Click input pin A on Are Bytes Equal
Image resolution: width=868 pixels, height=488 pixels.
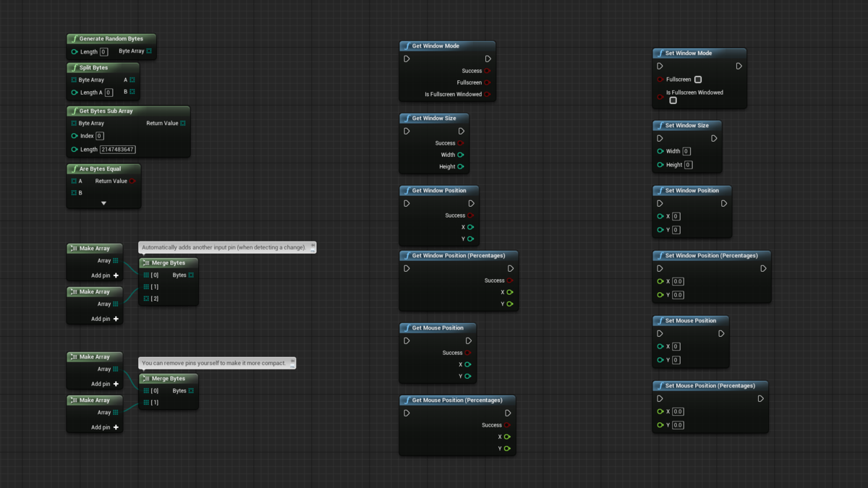[74, 181]
